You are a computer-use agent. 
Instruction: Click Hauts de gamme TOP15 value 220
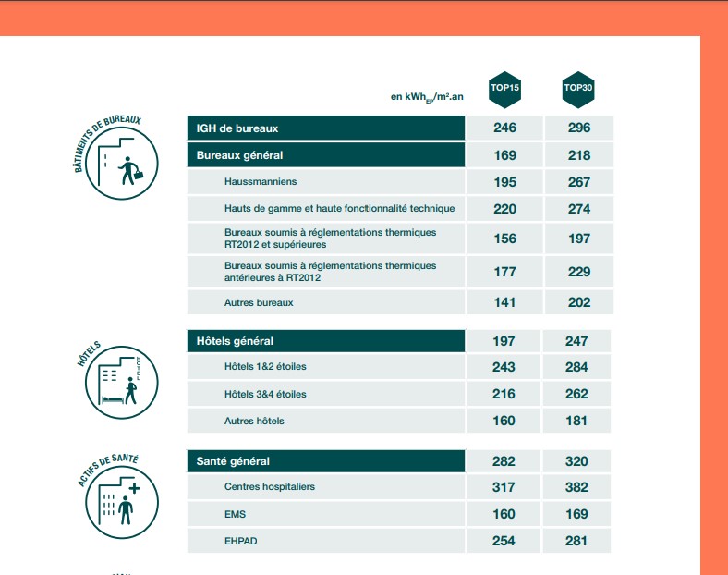[504, 209]
